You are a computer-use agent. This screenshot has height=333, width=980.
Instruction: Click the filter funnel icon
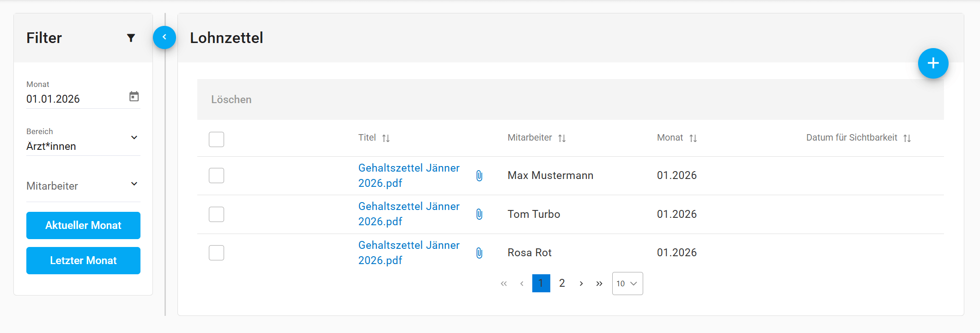[x=131, y=38]
